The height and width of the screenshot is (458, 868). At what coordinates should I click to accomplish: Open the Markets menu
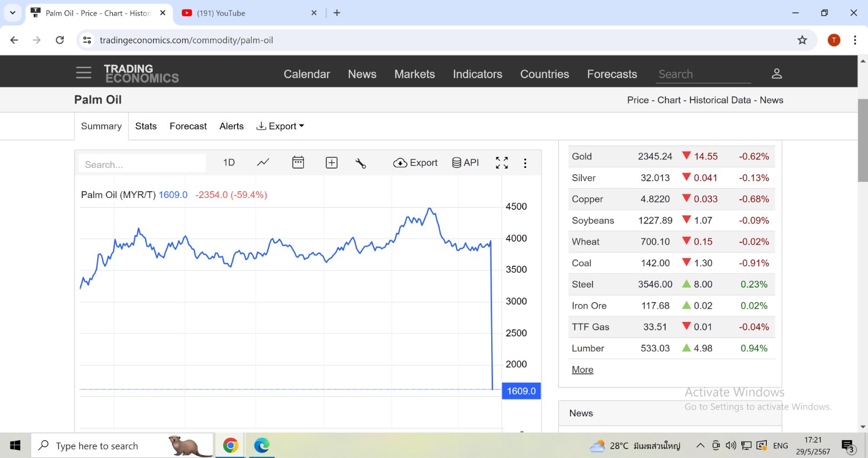tap(414, 74)
